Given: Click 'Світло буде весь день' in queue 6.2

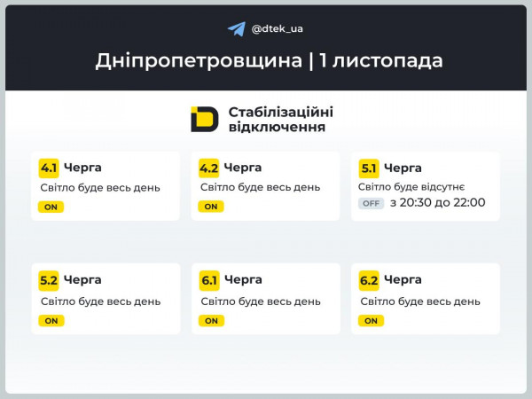Looking at the screenshot, I should coord(420,301).
